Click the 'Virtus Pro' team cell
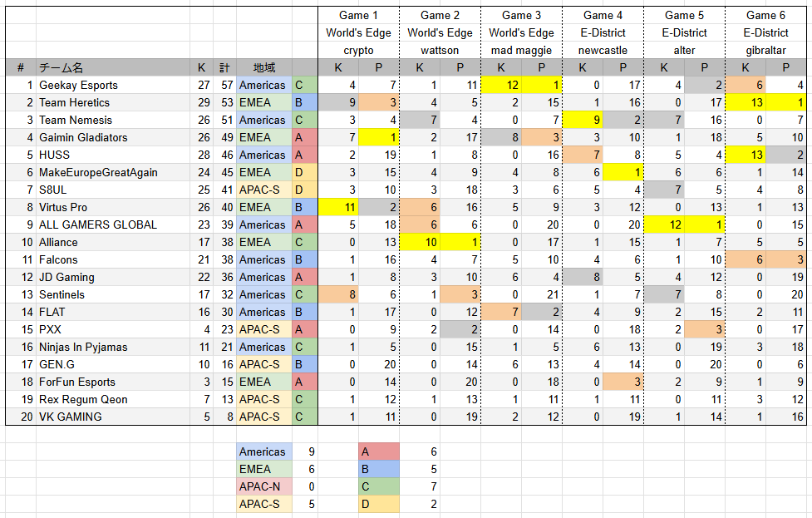This screenshot has height=518, width=812. click(x=113, y=207)
